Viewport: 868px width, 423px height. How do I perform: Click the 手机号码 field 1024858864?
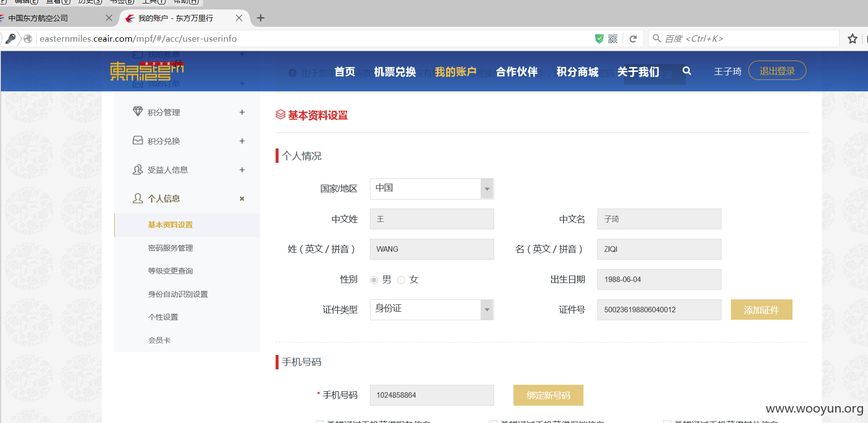click(432, 395)
